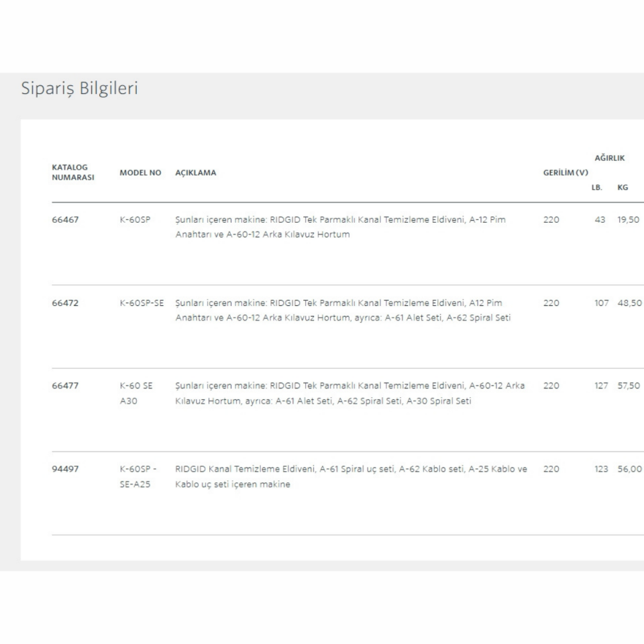Click the KATALOG NUMARASI column header

tap(72, 172)
